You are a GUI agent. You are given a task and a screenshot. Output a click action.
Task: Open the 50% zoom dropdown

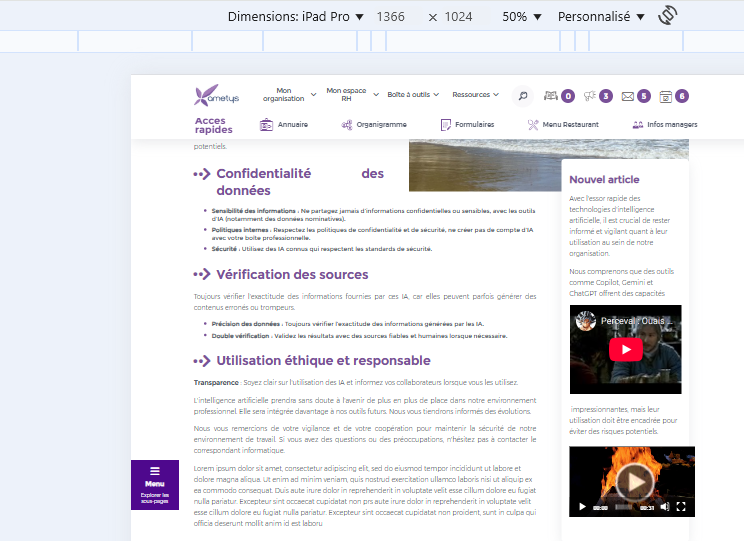pyautogui.click(x=521, y=17)
